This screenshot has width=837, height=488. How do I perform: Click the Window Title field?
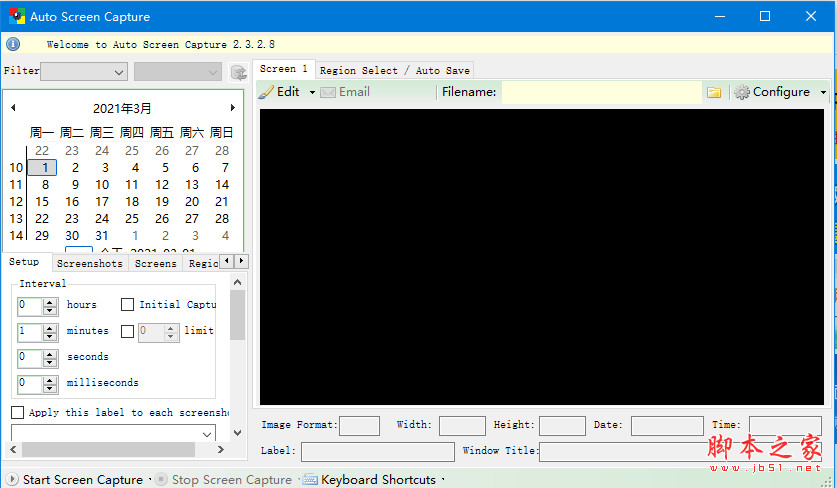click(x=681, y=452)
